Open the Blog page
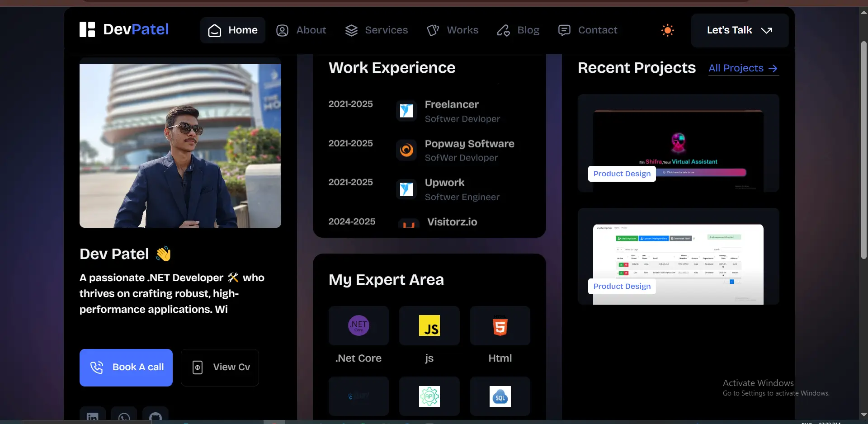 518,30
